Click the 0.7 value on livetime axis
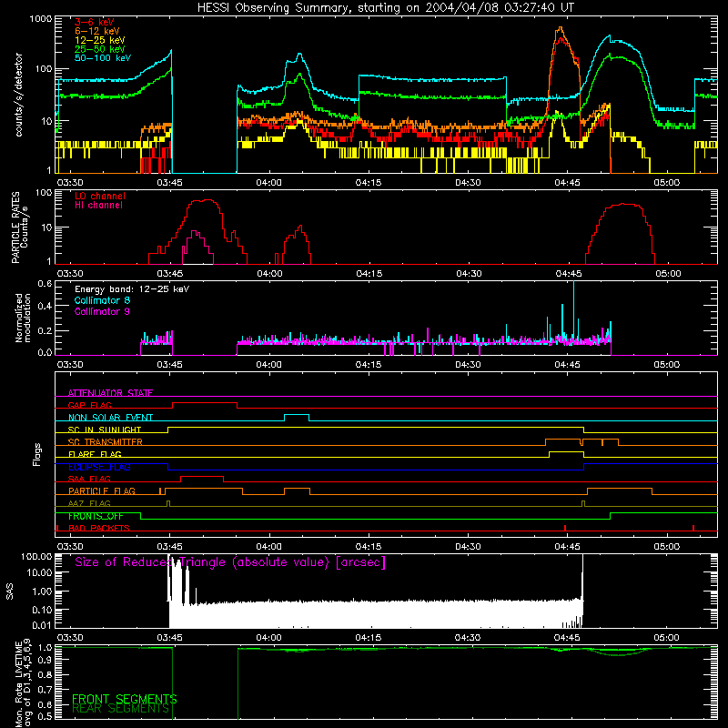 (45, 690)
